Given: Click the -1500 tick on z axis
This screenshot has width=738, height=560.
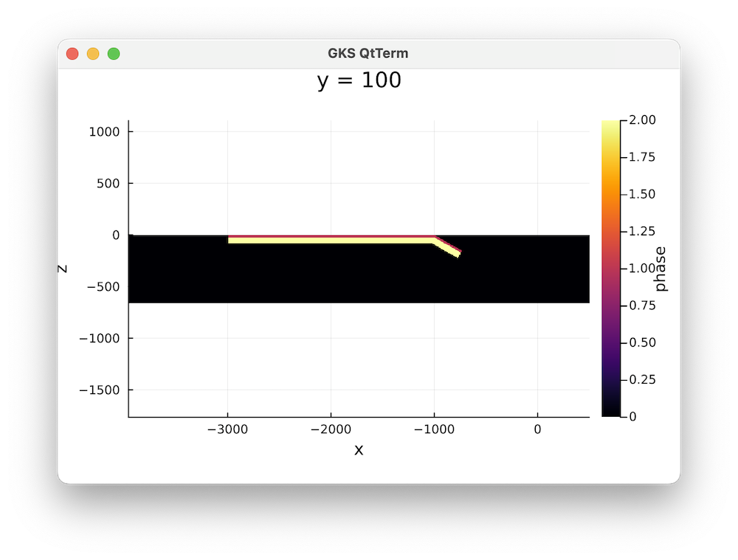Looking at the screenshot, I should click(x=100, y=390).
